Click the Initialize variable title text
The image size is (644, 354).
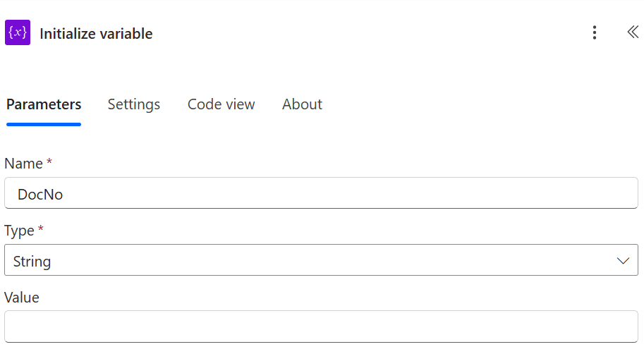click(x=96, y=34)
